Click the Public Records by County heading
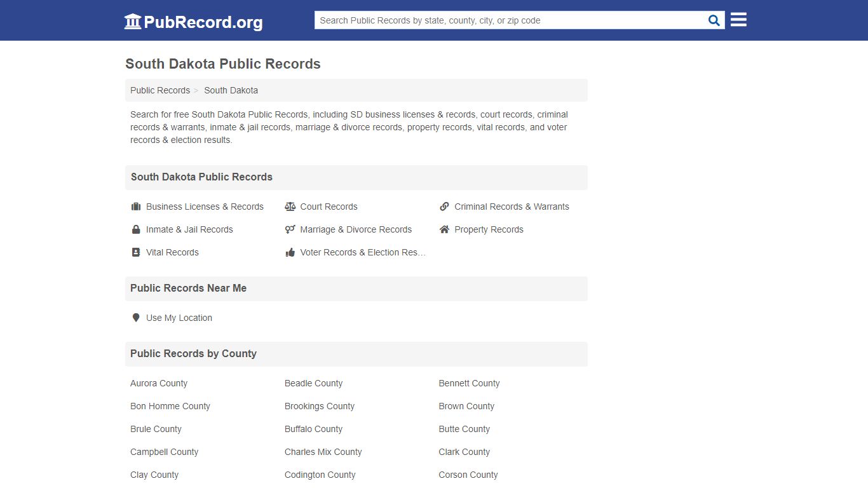The height and width of the screenshot is (488, 868). coord(193,353)
